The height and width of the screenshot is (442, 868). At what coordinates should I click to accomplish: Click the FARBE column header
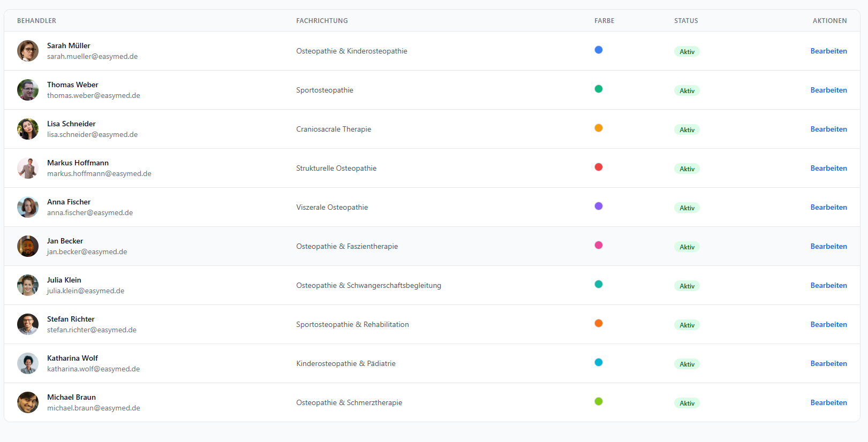[604, 21]
